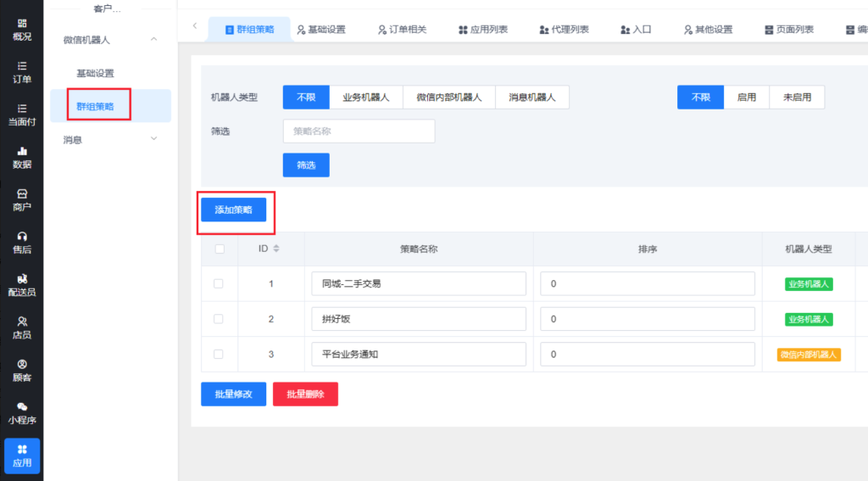Collapse the 微信机器人 menu section
The height and width of the screenshot is (481, 868).
153,39
